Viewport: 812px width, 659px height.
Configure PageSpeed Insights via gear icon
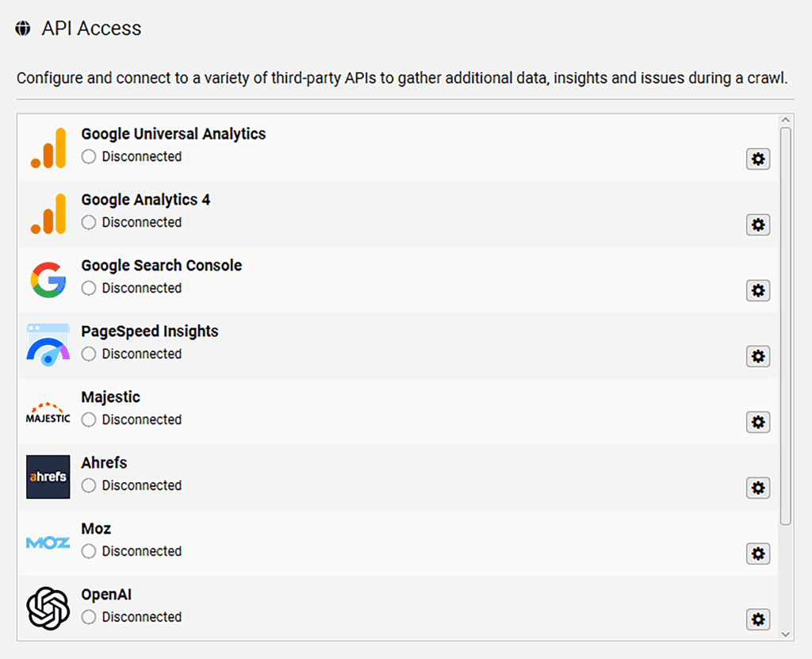758,357
